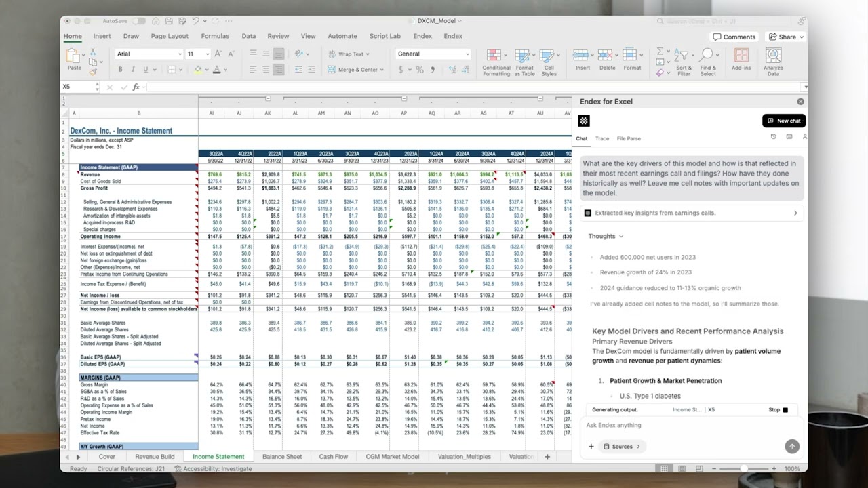Click the Decrease Font Size icon

click(x=231, y=54)
